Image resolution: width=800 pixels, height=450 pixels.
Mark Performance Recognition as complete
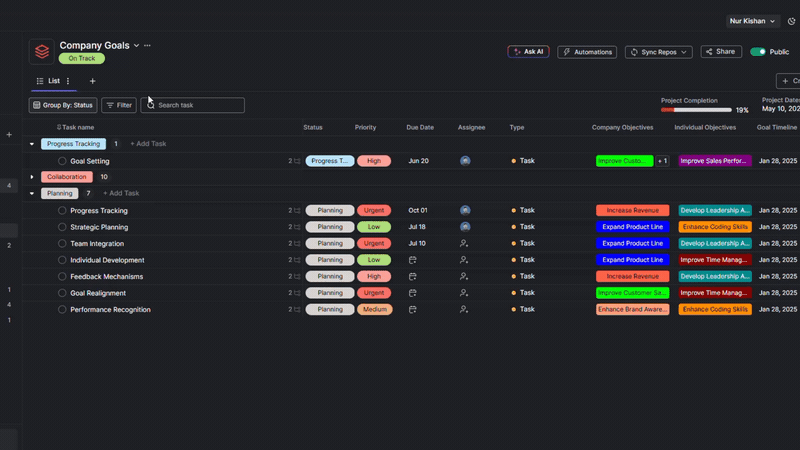coord(62,309)
